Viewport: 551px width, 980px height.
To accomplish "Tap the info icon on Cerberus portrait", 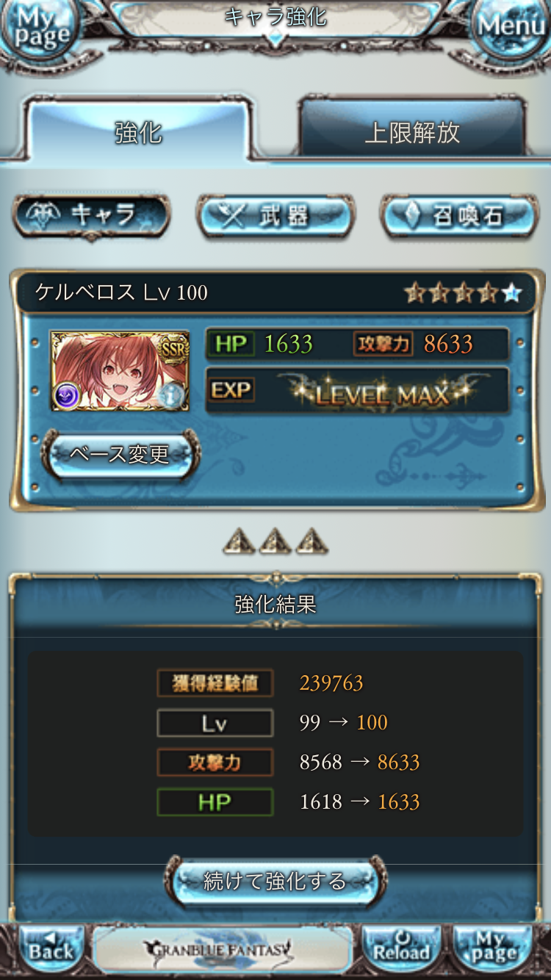I will point(171,395).
